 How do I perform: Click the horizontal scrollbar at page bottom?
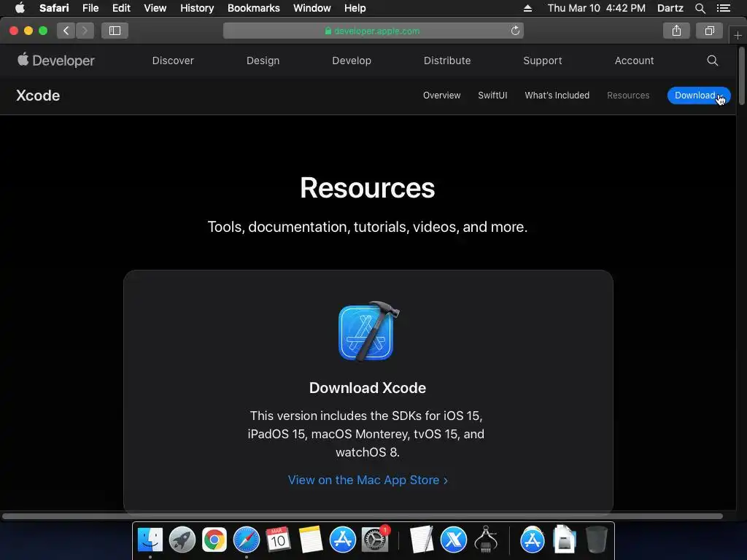pyautogui.click(x=362, y=516)
